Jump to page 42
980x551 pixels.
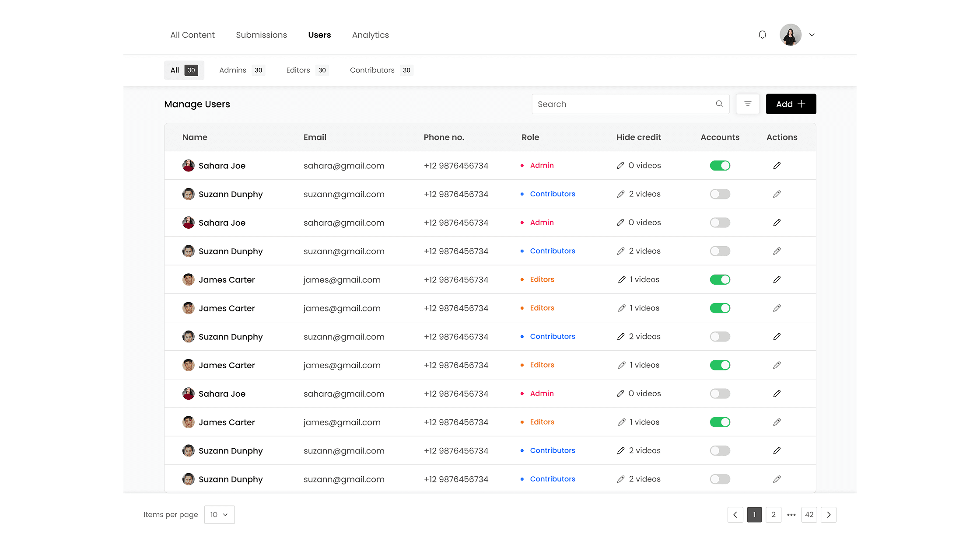click(809, 515)
